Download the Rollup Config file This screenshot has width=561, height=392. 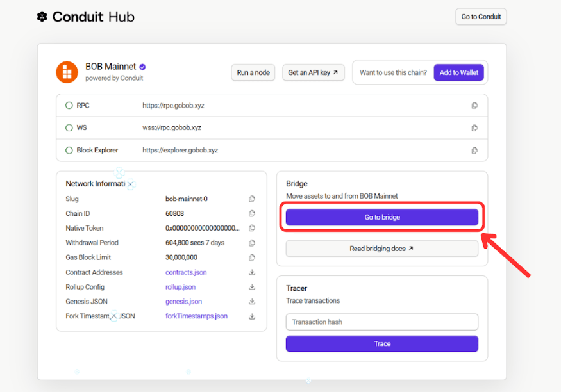click(252, 287)
